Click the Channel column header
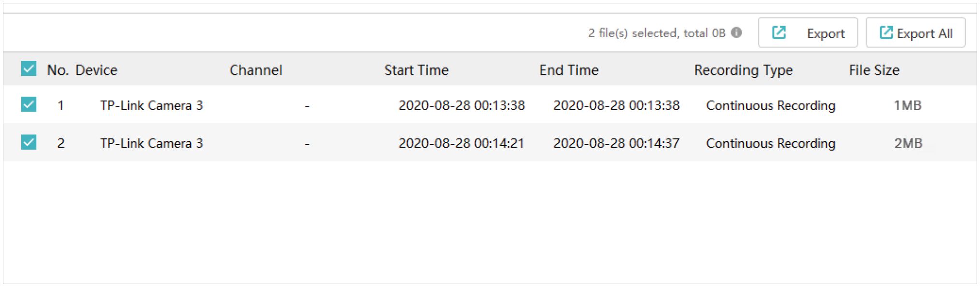The height and width of the screenshot is (287, 980). 256,70
